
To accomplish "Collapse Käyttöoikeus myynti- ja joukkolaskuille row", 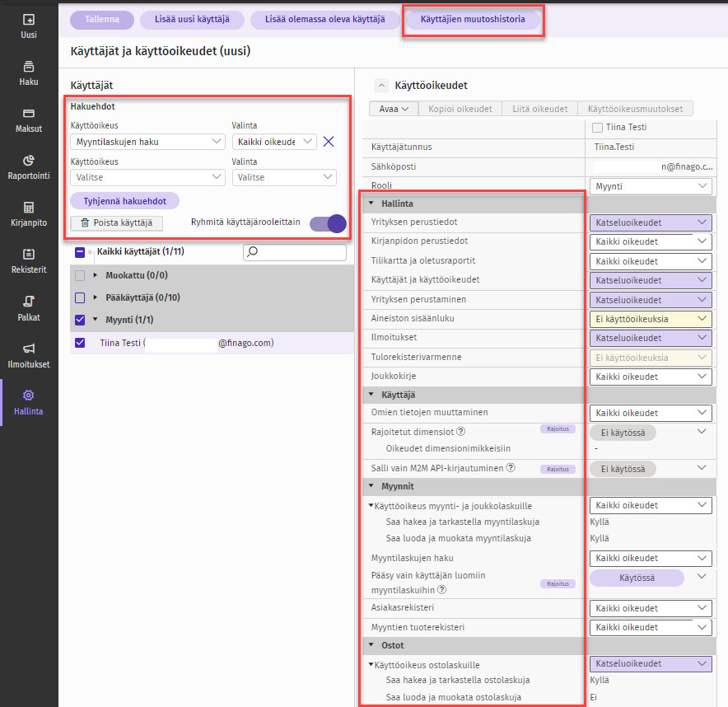I will (x=371, y=505).
